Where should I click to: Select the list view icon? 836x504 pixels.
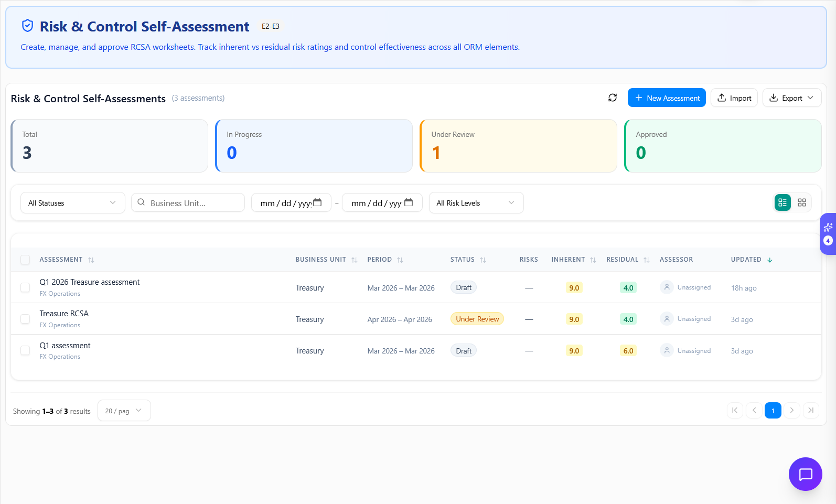782,203
